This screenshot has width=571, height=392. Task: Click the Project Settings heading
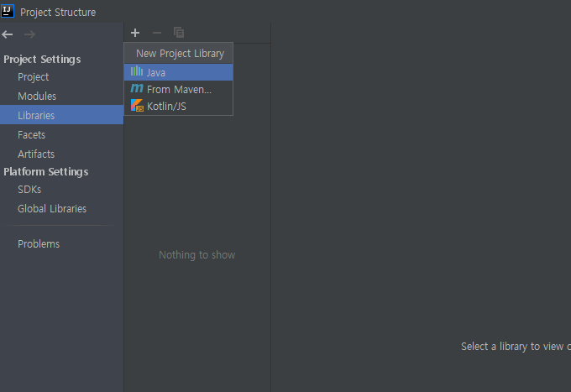[x=42, y=60]
